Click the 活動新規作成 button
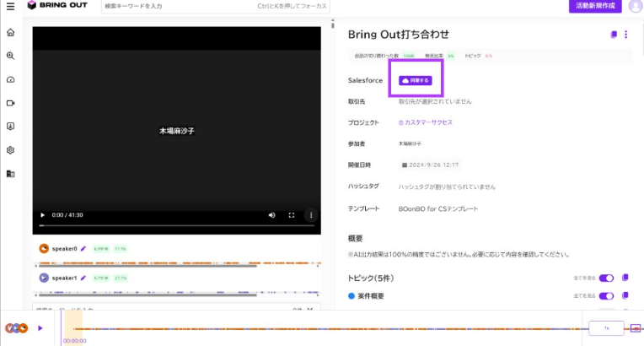This screenshot has height=346, width=644. (595, 6)
